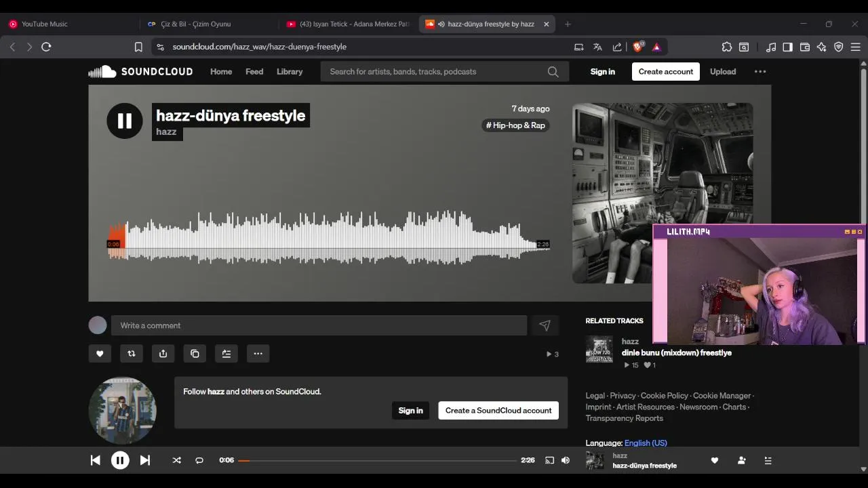
Task: Go back with the browser back arrow
Action: point(12,47)
